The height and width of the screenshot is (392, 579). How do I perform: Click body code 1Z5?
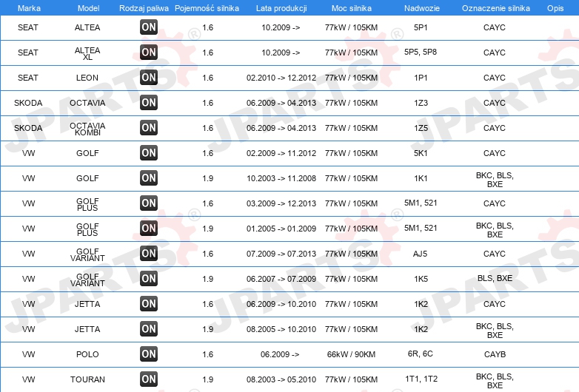(421, 128)
